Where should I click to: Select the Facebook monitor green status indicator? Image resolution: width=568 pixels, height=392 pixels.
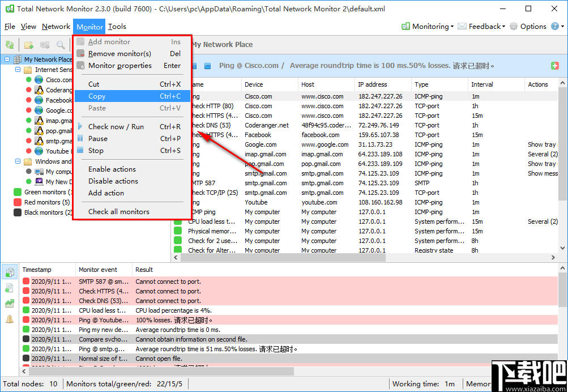click(27, 100)
